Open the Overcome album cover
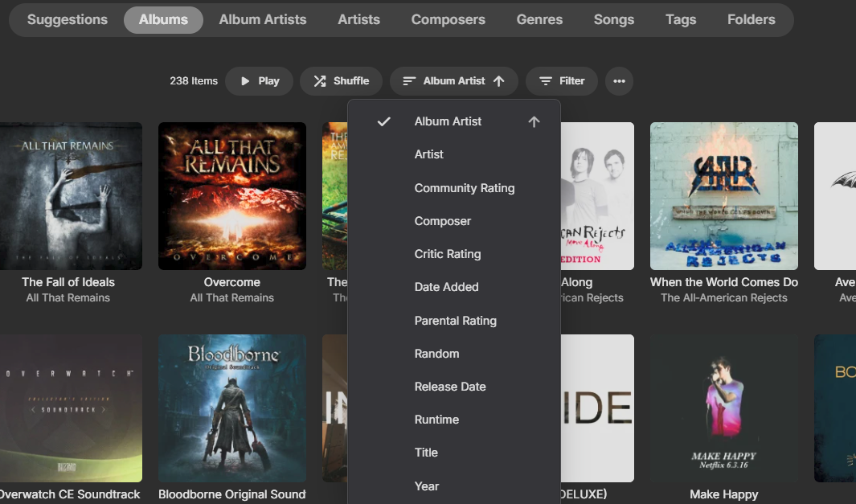Image resolution: width=856 pixels, height=504 pixels. [232, 196]
